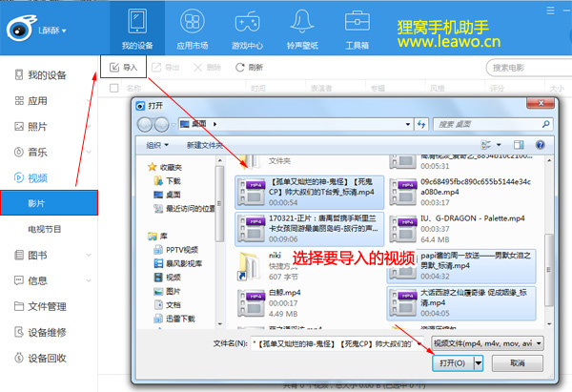This screenshot has height=392, width=572.
Task: Open the 铃声壁纸 tab
Action: click(x=302, y=30)
